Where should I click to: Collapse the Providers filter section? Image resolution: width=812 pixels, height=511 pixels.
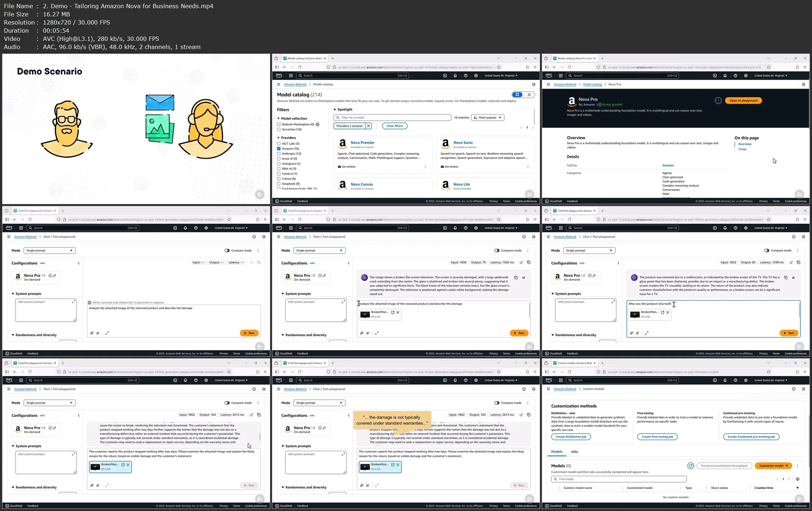(x=279, y=138)
